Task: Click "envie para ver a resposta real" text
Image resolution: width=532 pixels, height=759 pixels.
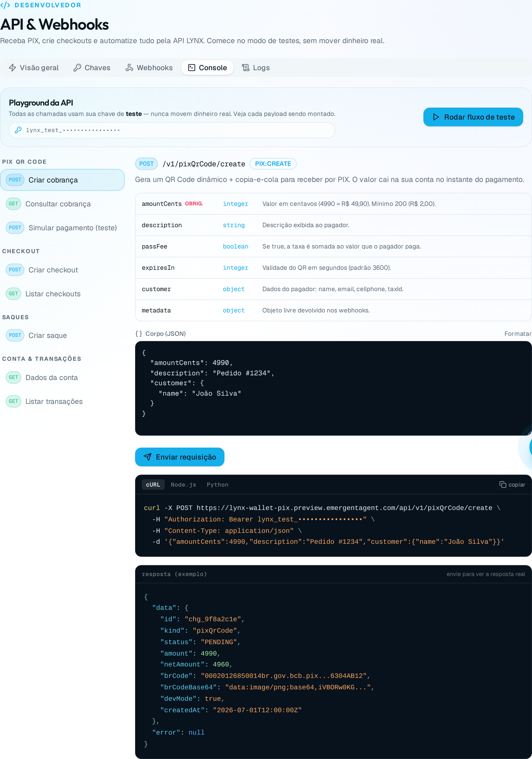Action: click(x=486, y=574)
